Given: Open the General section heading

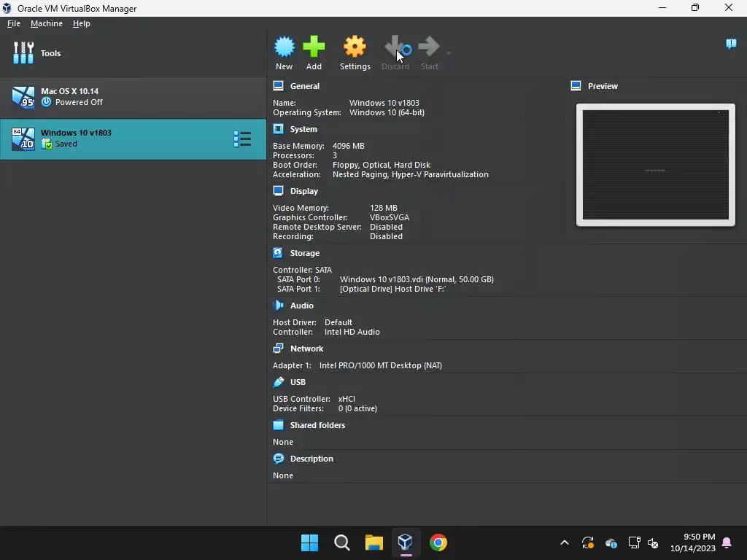Looking at the screenshot, I should point(304,86).
